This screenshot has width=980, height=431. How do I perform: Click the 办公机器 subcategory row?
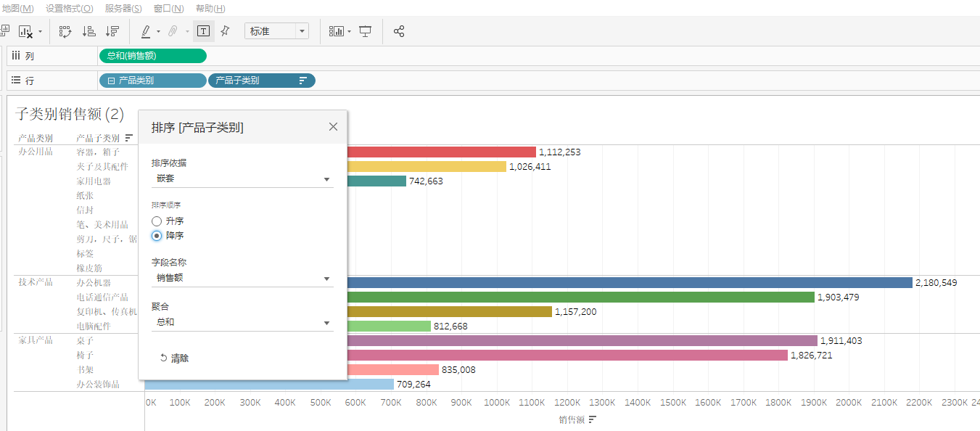(94, 283)
